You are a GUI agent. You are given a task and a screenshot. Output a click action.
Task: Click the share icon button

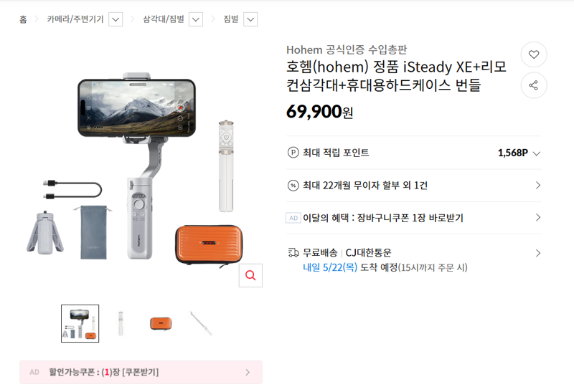coord(534,85)
